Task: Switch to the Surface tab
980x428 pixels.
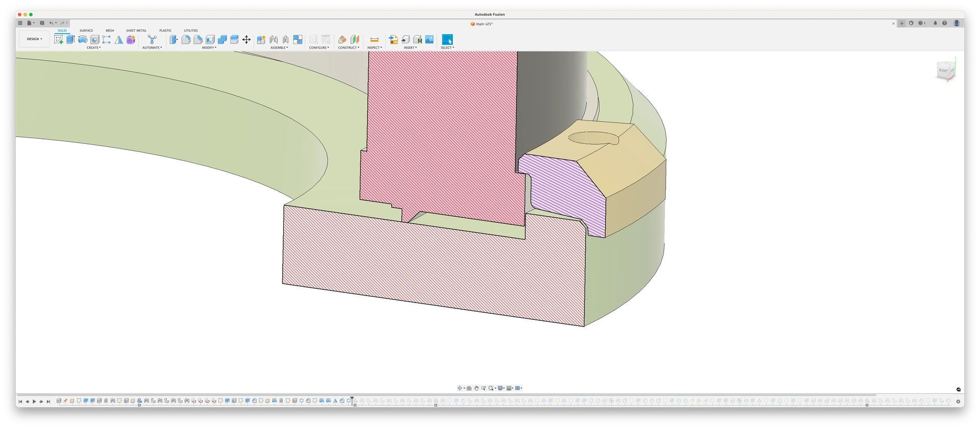Action: pos(86,31)
